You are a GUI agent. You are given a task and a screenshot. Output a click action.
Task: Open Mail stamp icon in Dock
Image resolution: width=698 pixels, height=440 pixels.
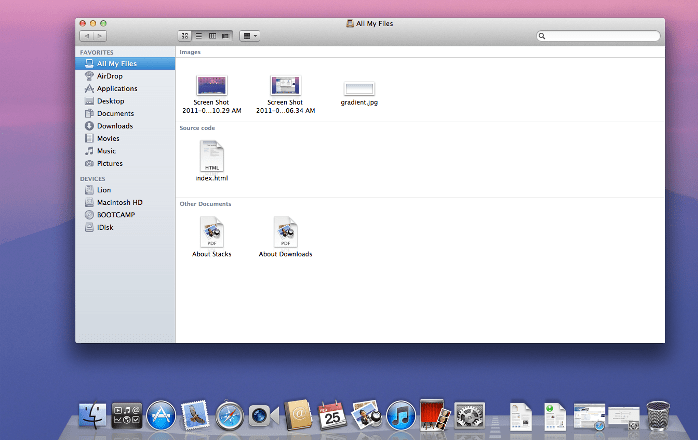(195, 415)
